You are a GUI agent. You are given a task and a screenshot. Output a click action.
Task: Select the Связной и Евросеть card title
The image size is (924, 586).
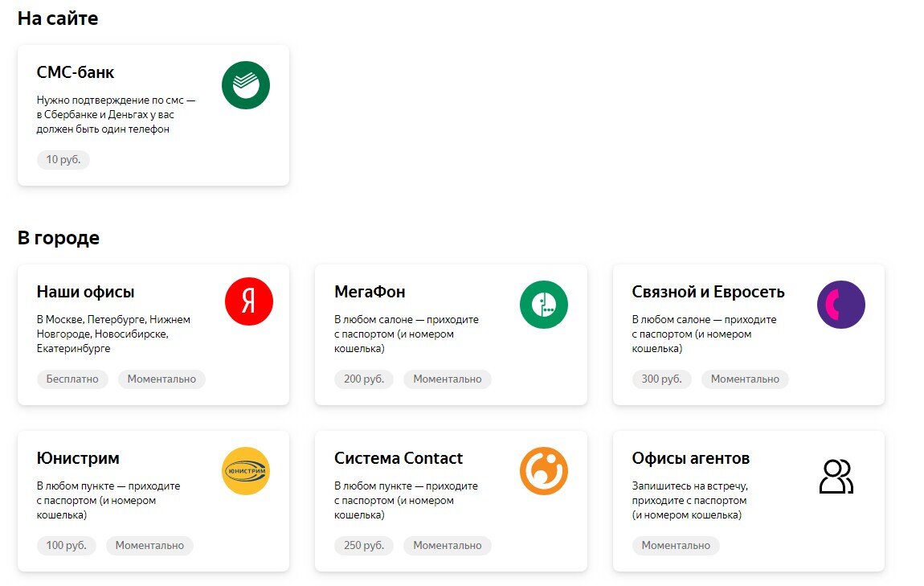point(708,292)
